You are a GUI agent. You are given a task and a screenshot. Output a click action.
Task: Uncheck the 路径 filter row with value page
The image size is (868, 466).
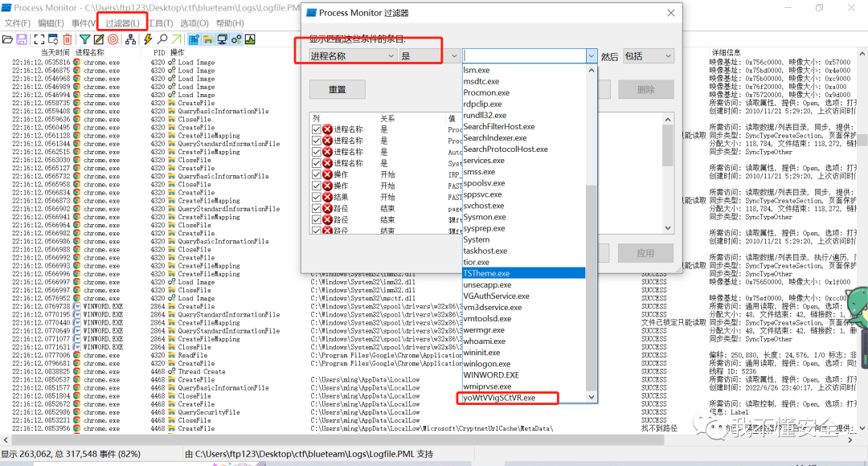pyautogui.click(x=317, y=209)
